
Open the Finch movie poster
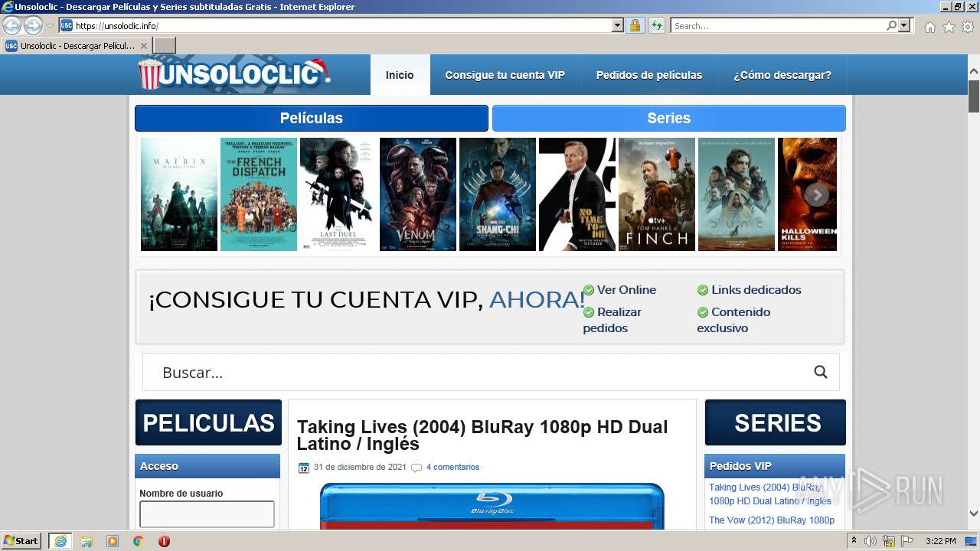pyautogui.click(x=657, y=194)
